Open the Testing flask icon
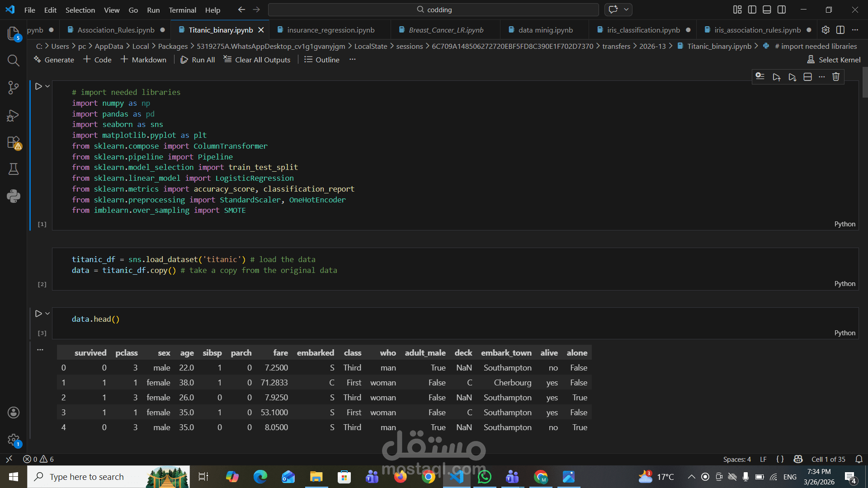This screenshot has width=868, height=488. click(x=13, y=169)
